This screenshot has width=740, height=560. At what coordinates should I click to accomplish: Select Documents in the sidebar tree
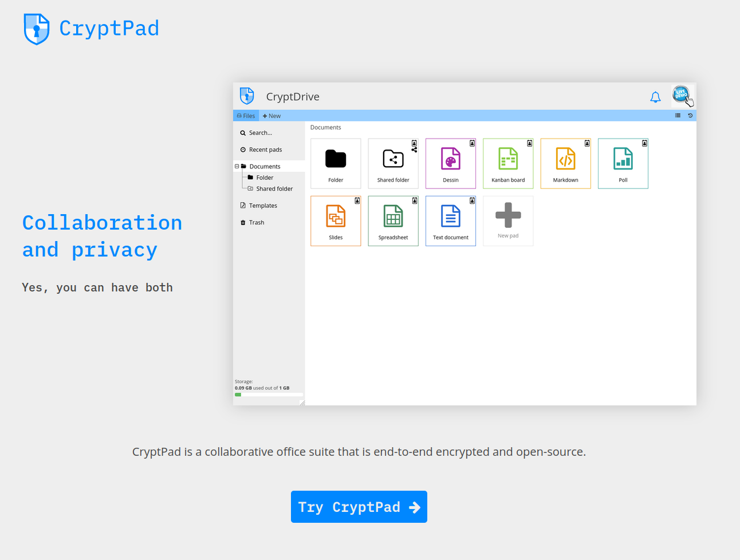pyautogui.click(x=265, y=167)
